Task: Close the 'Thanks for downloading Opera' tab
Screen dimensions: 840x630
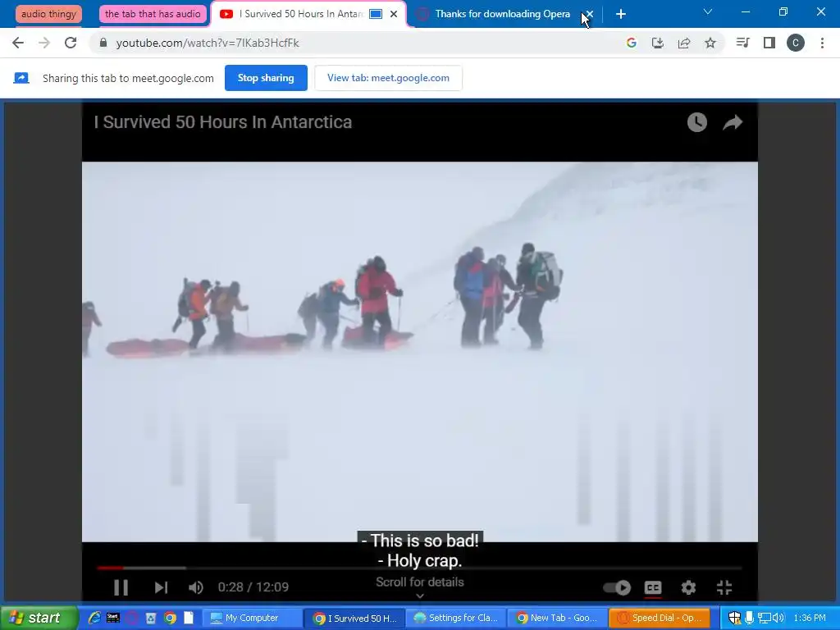Action: click(589, 14)
